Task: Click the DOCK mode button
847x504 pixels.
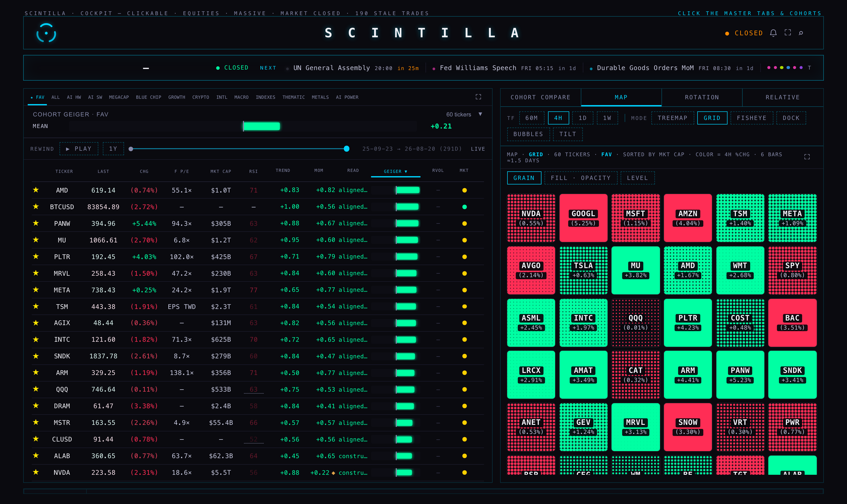Action: [x=791, y=118]
